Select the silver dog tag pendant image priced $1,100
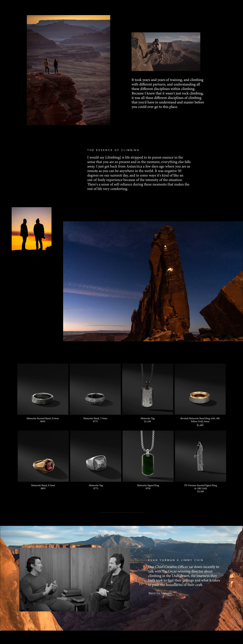This screenshot has width=243, height=644. (148, 389)
